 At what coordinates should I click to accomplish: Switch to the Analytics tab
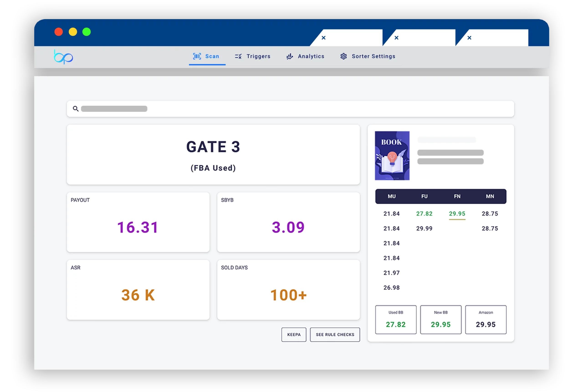pos(311,56)
